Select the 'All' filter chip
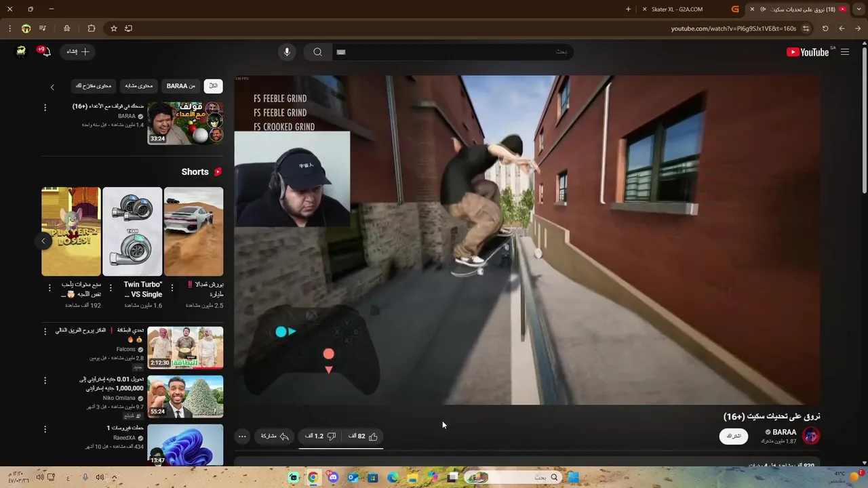The height and width of the screenshot is (488, 868). click(x=214, y=86)
